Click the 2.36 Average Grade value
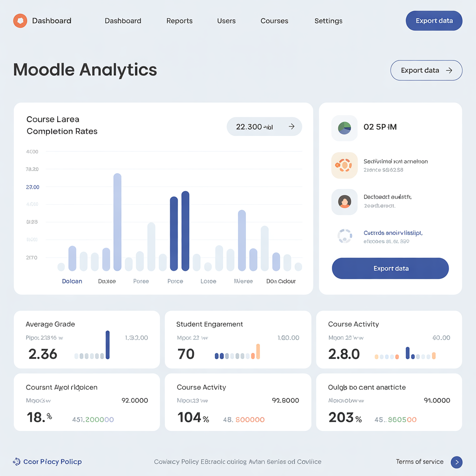Screen dimensions: 476x476 pyautogui.click(x=42, y=354)
